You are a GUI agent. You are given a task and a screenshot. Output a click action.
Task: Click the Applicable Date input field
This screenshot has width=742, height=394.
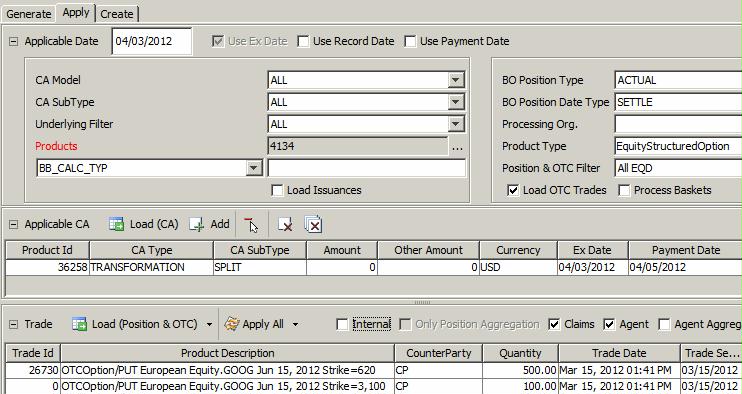tap(151, 41)
